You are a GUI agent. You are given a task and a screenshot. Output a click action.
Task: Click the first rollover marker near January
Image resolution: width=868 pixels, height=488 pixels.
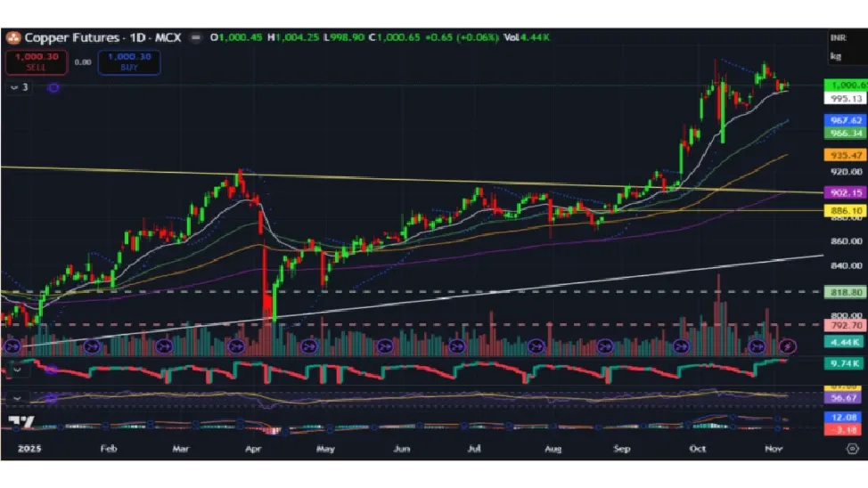click(x=12, y=346)
